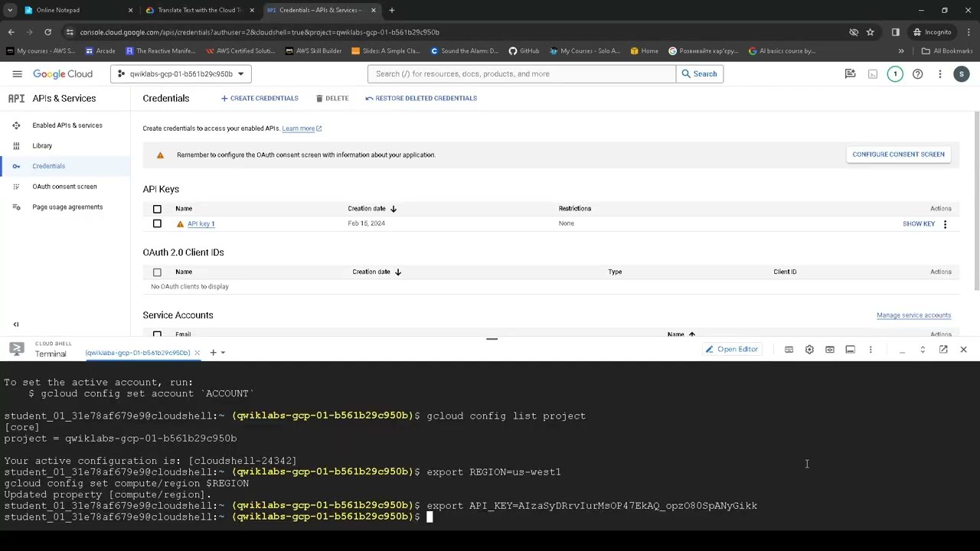This screenshot has height=551, width=980.
Task: Click the browser address bar URL
Action: (260, 32)
